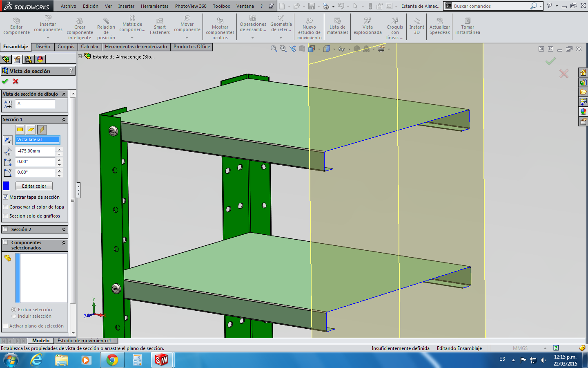This screenshot has height=368, width=588.
Task: Click the Tomar instantánea icon
Action: (468, 21)
